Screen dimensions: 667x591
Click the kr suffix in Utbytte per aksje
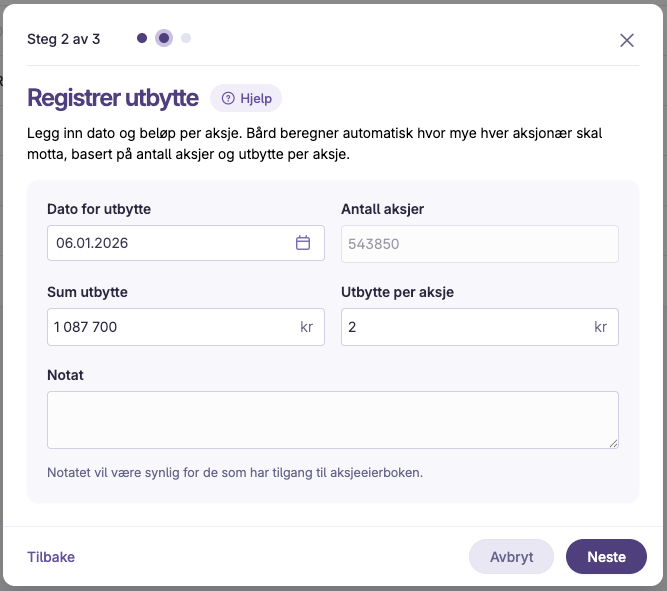[600, 327]
